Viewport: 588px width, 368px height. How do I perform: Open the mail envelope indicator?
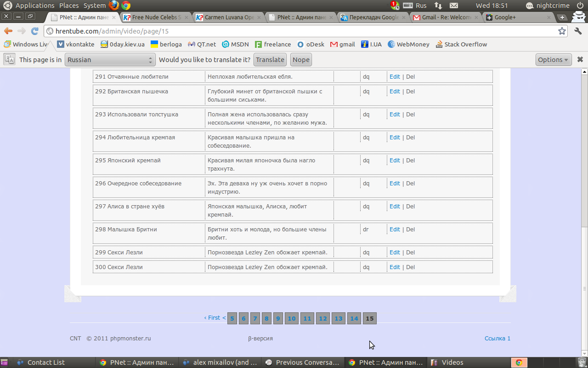pos(454,6)
